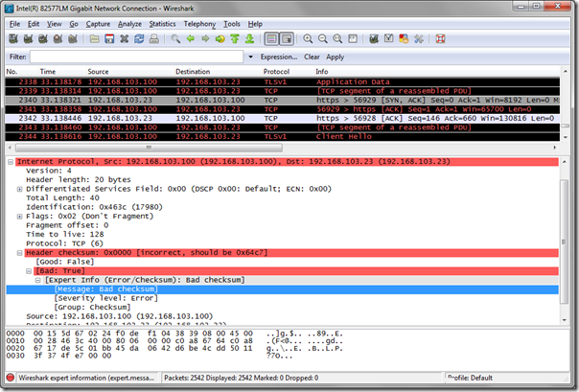Zoom in the packet text
This screenshot has height=392, width=579.
point(308,38)
